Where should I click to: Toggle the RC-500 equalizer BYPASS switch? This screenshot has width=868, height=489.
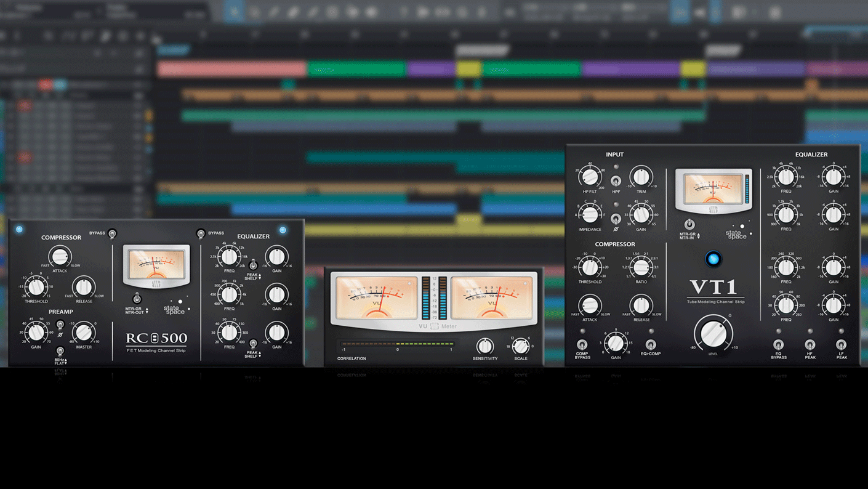[x=201, y=233]
